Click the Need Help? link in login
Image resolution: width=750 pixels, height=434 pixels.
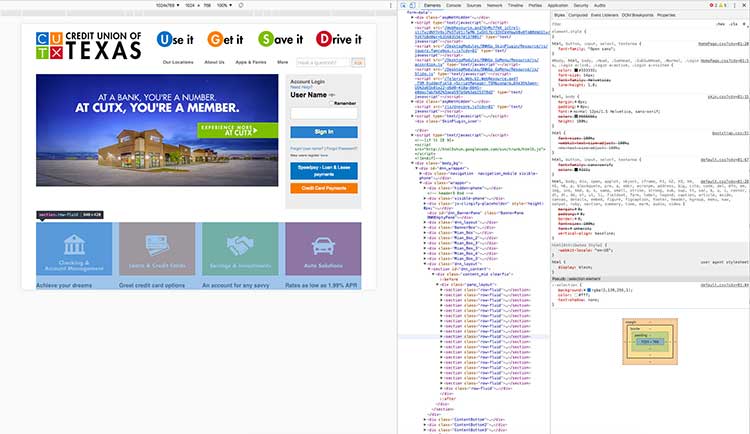pos(301,87)
